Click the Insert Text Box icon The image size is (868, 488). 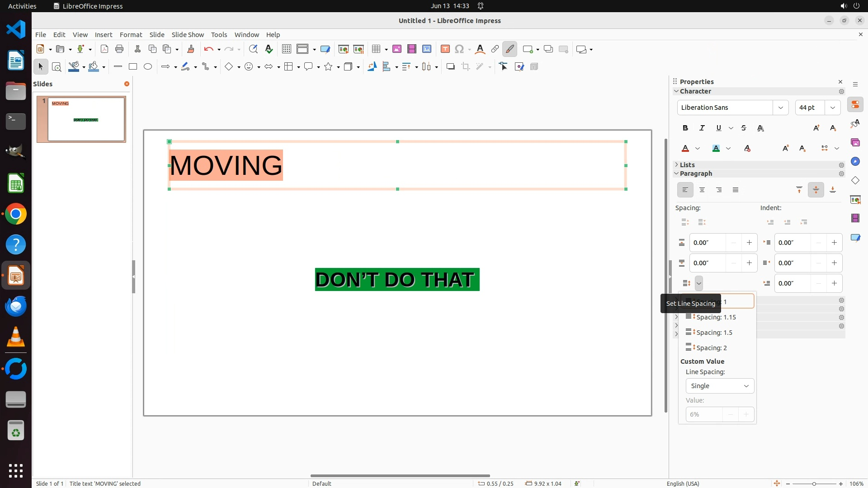point(445,49)
